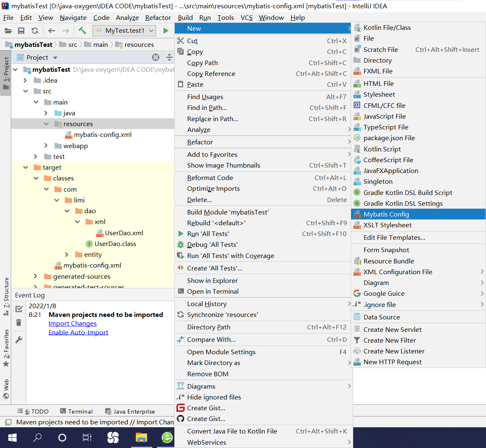This screenshot has width=486, height=448.
Task: Open the 2: Favorites side tool window
Action: pyautogui.click(x=6, y=348)
